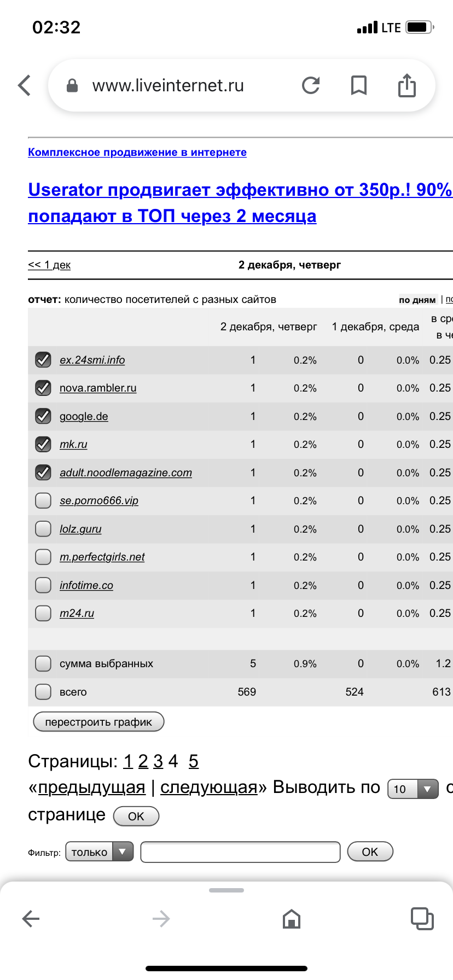
Task: Tap the browser back chevron icon
Action: [25, 85]
